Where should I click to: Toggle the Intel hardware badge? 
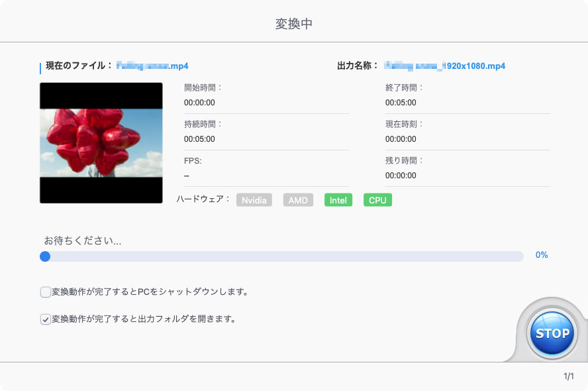click(x=338, y=200)
